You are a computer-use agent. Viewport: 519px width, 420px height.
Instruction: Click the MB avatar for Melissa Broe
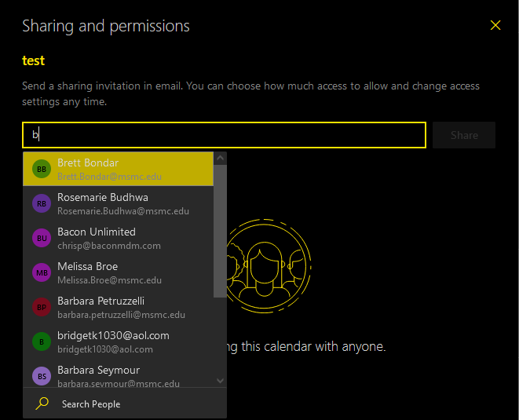(x=42, y=272)
